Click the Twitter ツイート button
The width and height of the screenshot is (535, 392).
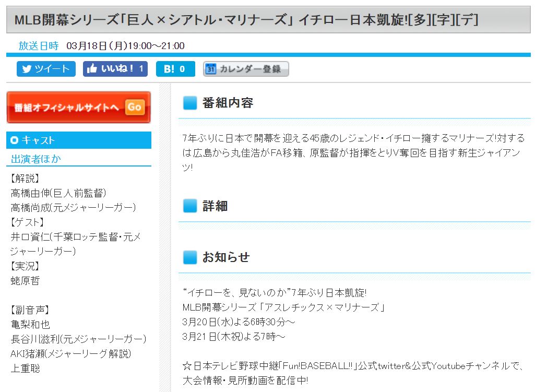point(46,69)
